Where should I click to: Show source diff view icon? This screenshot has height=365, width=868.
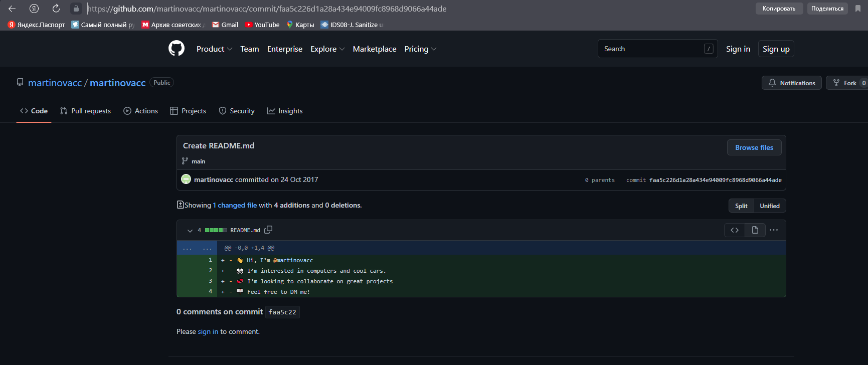pos(735,230)
